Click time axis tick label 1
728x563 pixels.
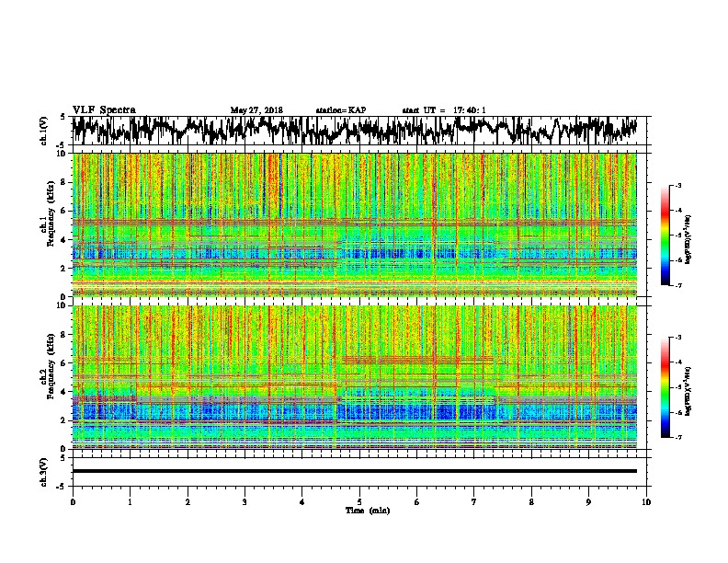(x=130, y=502)
